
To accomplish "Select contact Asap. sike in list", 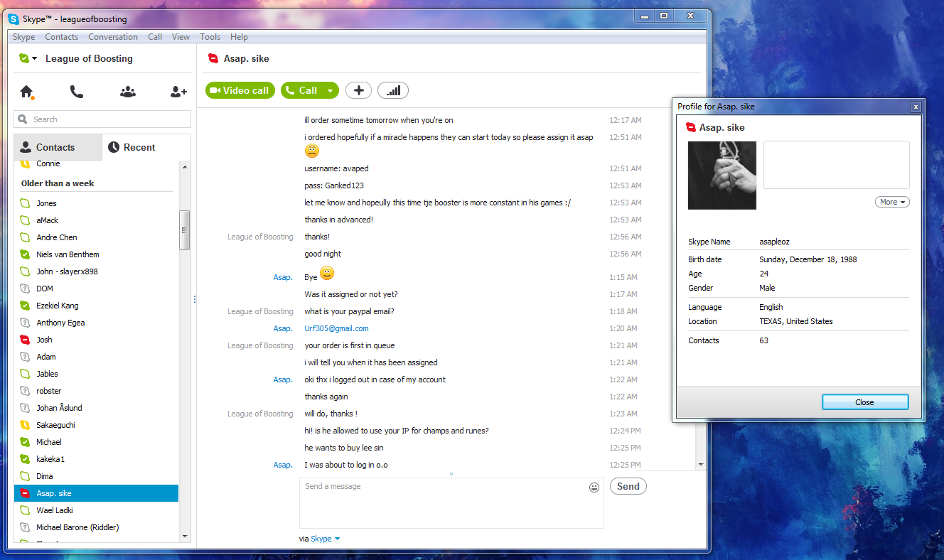I will (x=97, y=493).
